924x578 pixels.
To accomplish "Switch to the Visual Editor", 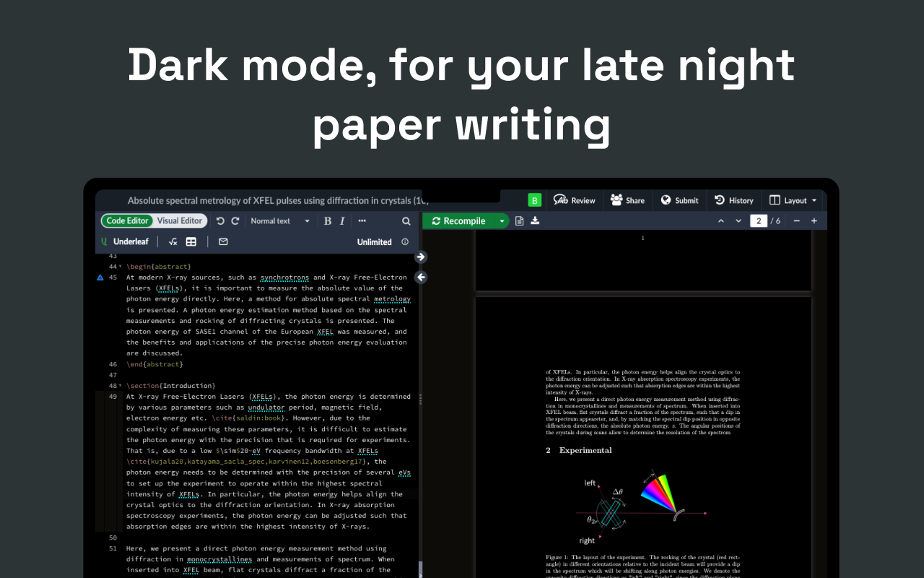I will (x=179, y=220).
